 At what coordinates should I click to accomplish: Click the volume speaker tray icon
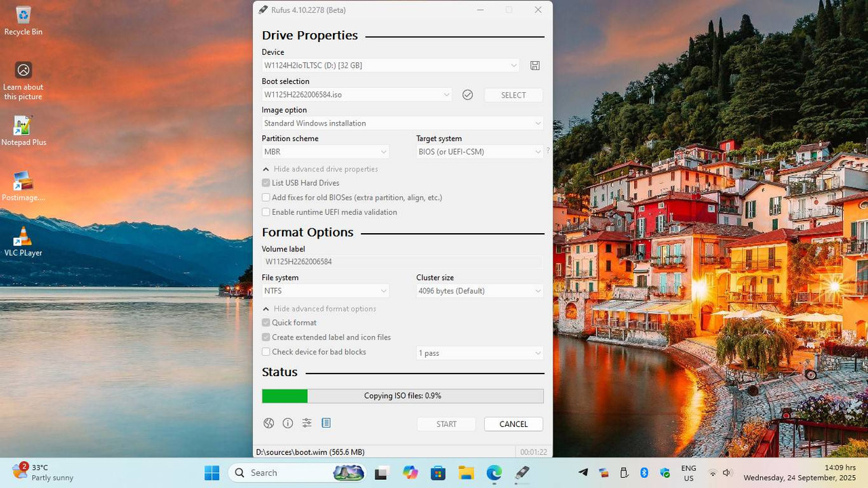click(x=727, y=472)
